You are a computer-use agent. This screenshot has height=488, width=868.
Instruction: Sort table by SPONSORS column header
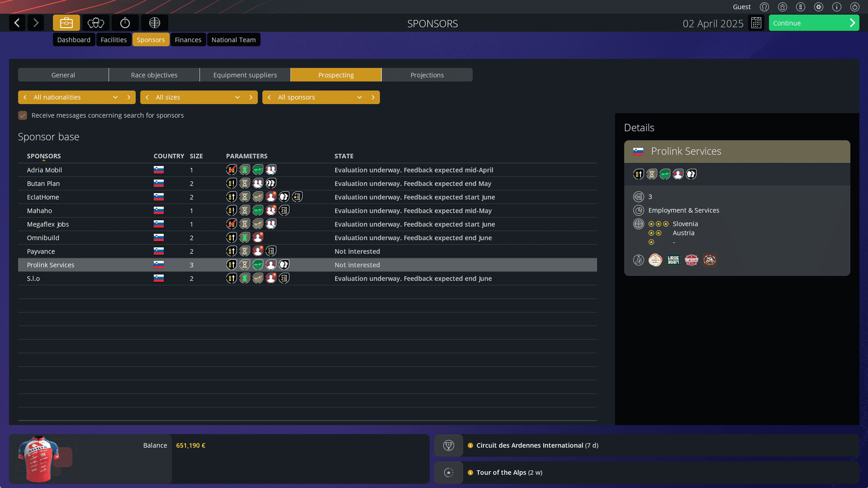click(44, 156)
